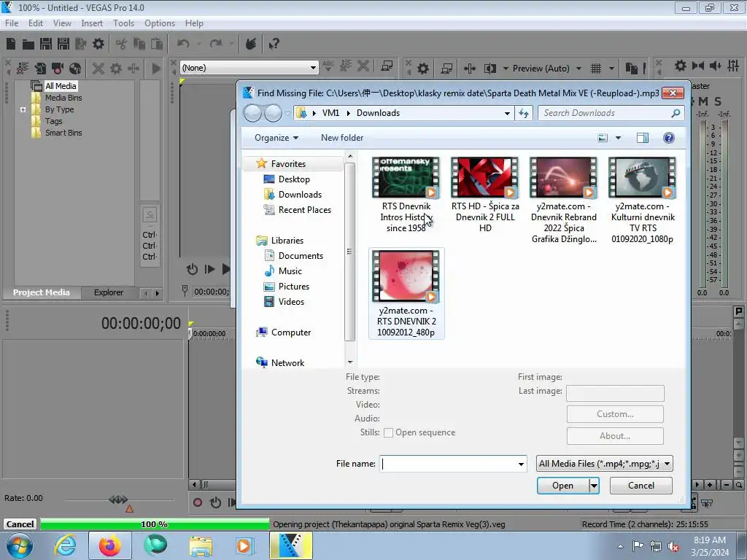Viewport: 747px width, 560px height.
Task: Check the Open sequence checkbox
Action: (388, 432)
